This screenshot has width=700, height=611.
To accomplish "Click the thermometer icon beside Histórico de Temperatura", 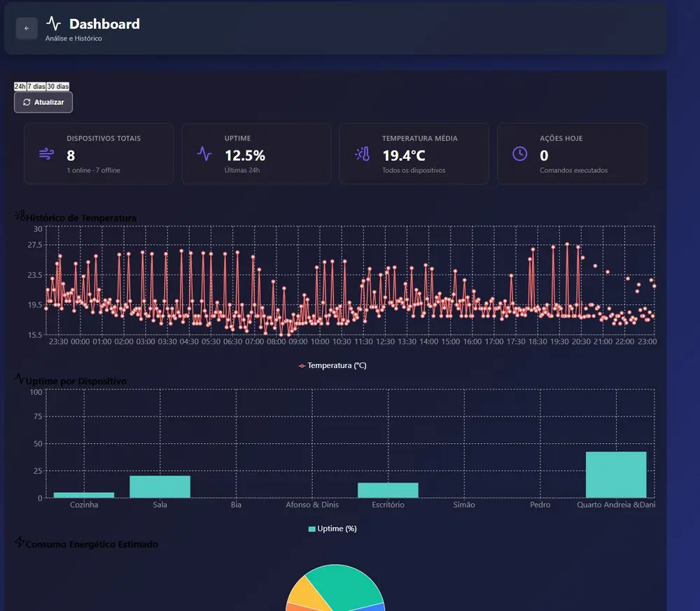I will [20, 216].
